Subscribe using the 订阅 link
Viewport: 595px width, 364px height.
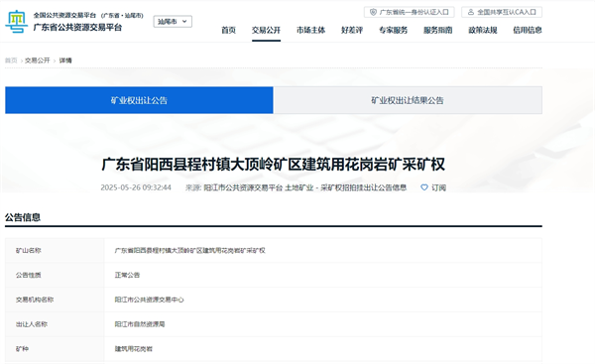(438, 187)
